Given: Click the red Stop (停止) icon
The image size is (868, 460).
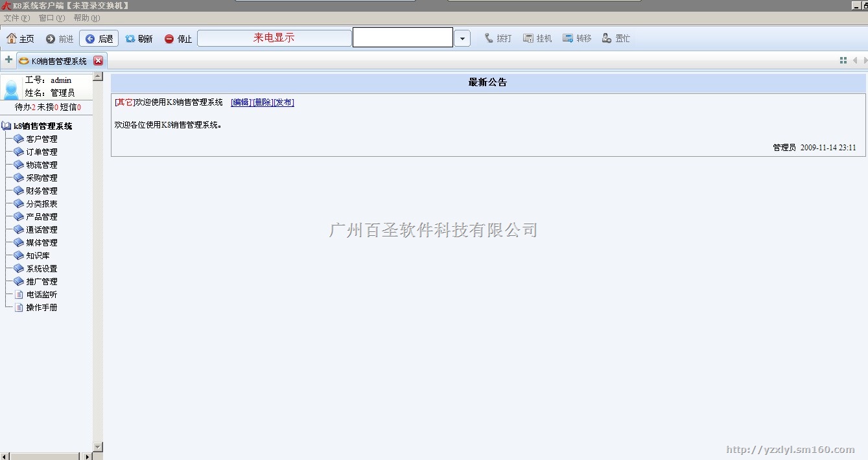Looking at the screenshot, I should click(169, 39).
